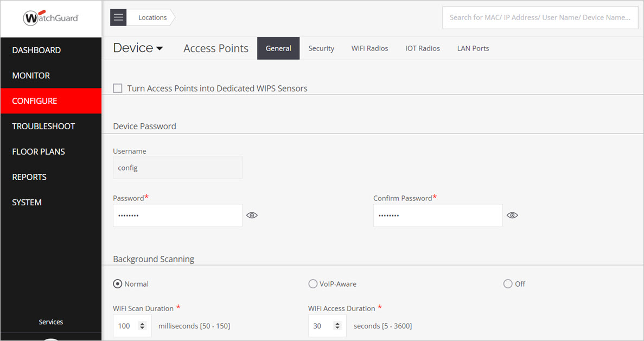This screenshot has height=341, width=644.
Task: Switch to the Security tab
Action: point(321,48)
